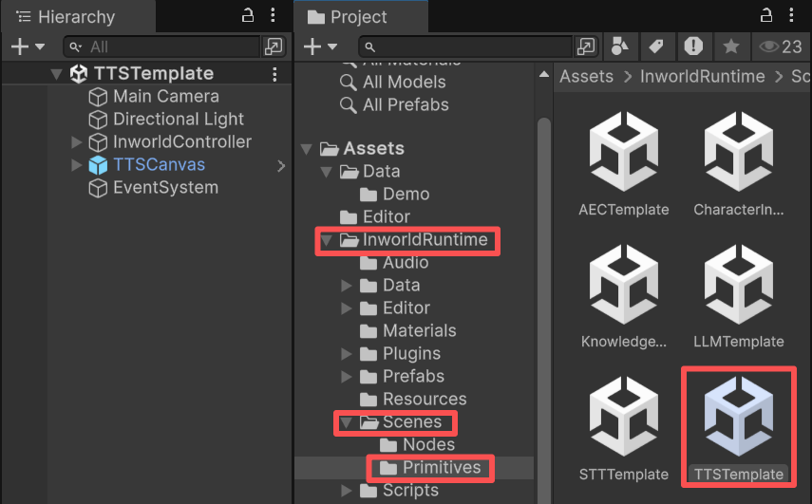This screenshot has width=812, height=504.
Task: Open TTSTemplate scene row options menu
Action: [x=275, y=74]
